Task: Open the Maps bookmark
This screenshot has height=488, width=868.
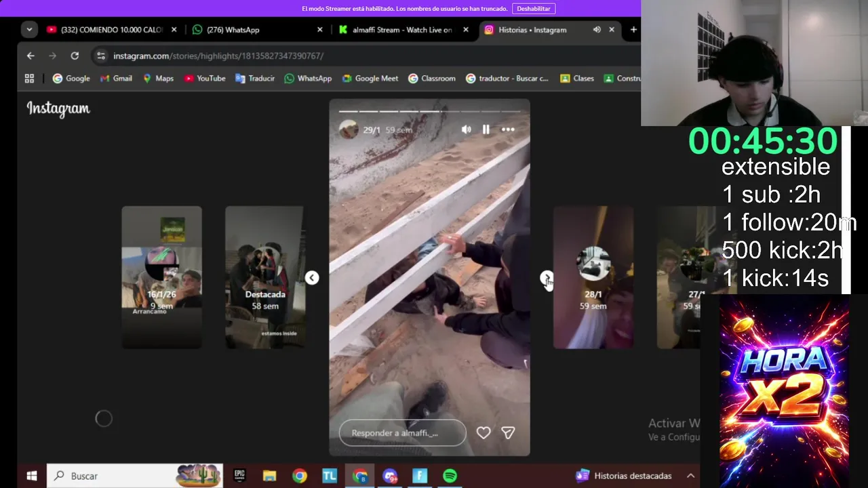Action: tap(158, 79)
